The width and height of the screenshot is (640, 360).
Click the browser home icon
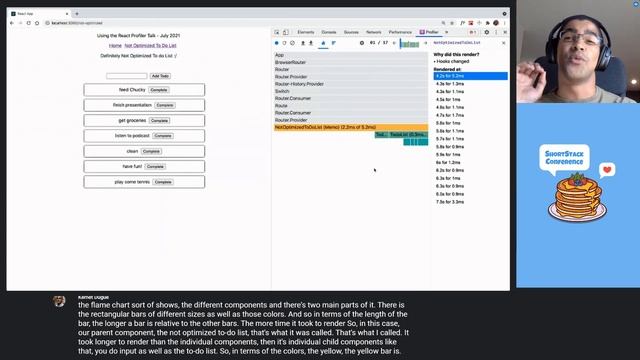click(37, 23)
